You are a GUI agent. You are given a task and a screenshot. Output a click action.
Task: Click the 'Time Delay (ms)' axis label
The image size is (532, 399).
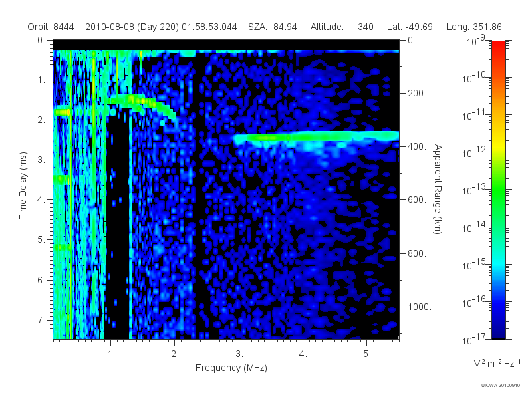pos(23,186)
